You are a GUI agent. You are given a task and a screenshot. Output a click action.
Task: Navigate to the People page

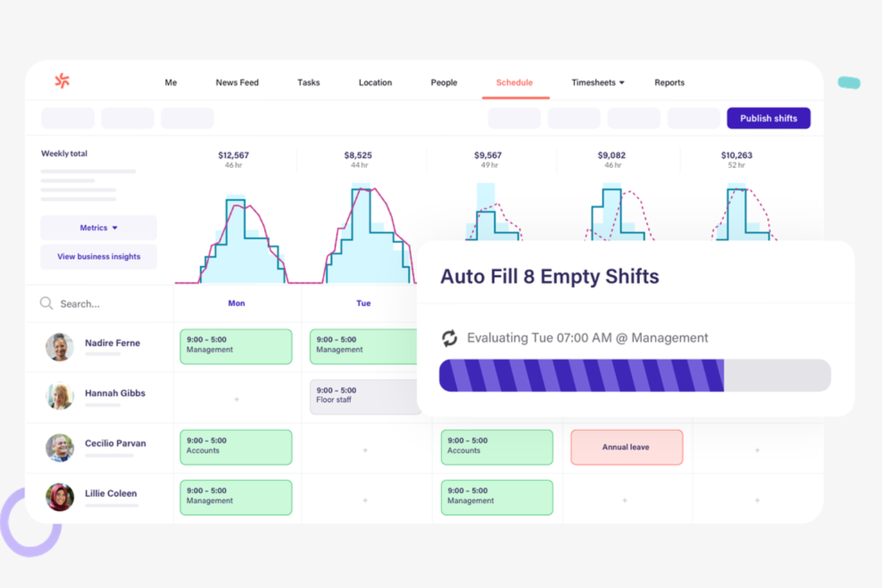443,82
